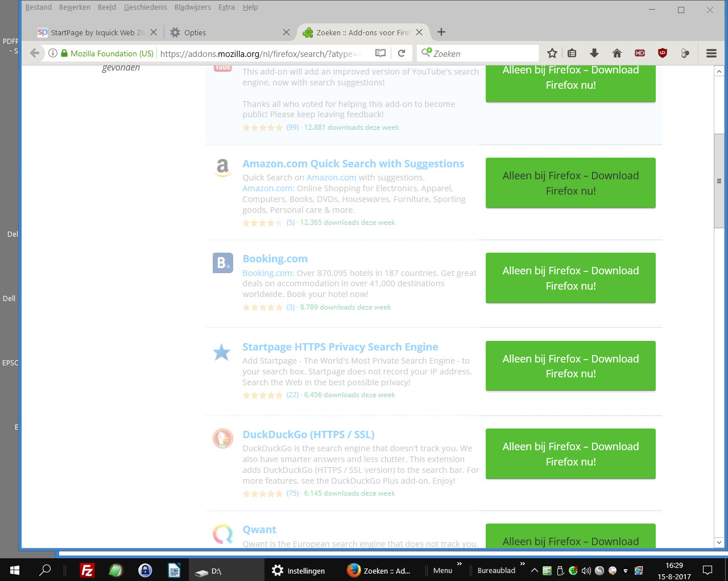The height and width of the screenshot is (581, 728).
Task: Open the Booking.com add-on title link
Action: [x=275, y=259]
